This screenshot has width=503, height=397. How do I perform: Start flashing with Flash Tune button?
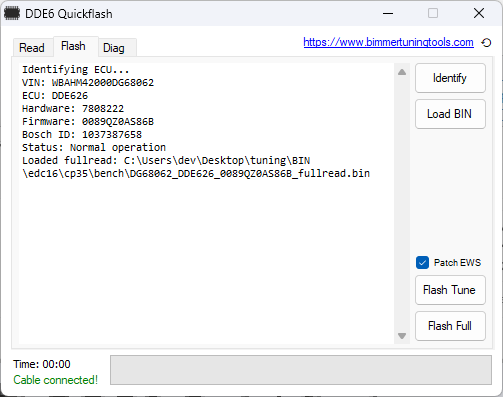point(450,290)
